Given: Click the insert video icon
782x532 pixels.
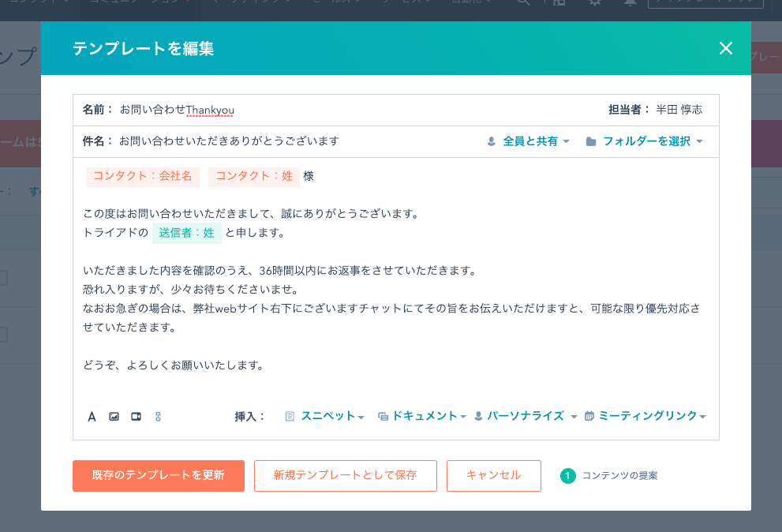Looking at the screenshot, I should tap(136, 417).
